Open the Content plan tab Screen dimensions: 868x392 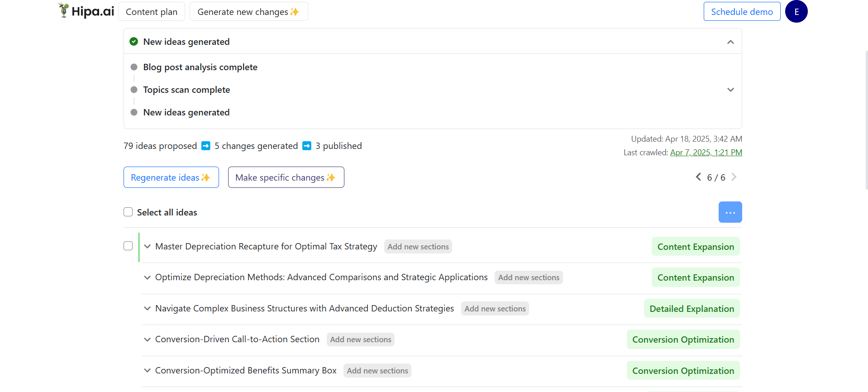tap(152, 12)
